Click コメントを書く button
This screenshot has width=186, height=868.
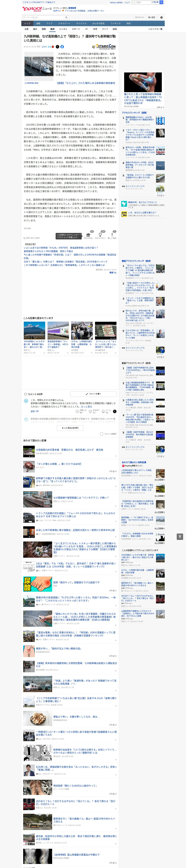(x=93, y=394)
